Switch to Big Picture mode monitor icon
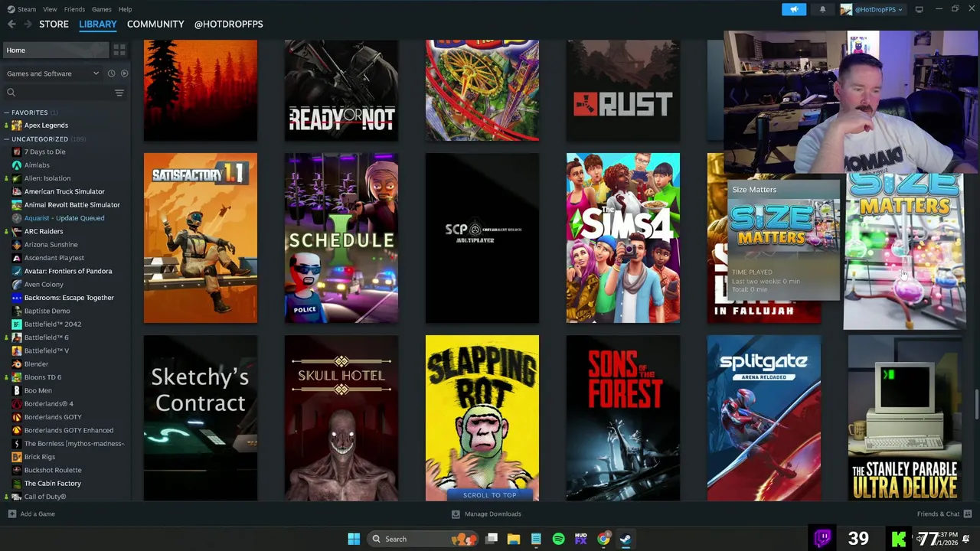The image size is (980, 551). point(919,9)
